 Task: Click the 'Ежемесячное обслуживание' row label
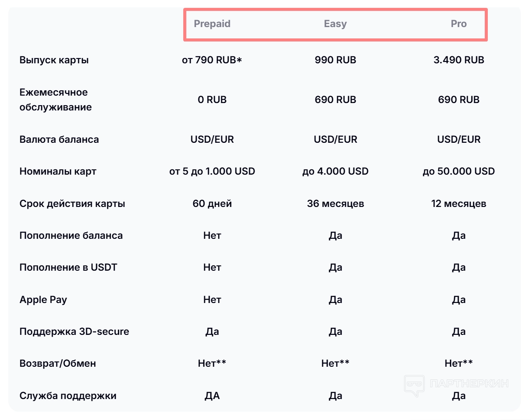[x=55, y=100]
